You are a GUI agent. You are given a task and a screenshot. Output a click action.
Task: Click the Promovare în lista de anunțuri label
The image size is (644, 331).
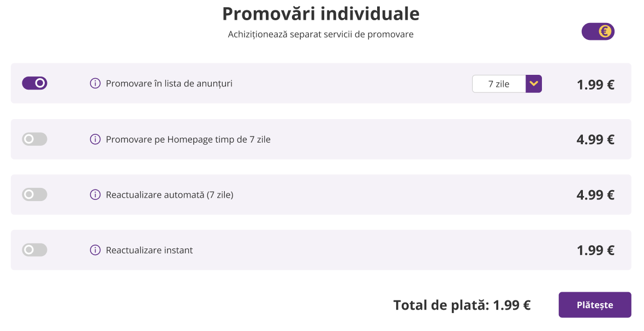pos(169,84)
